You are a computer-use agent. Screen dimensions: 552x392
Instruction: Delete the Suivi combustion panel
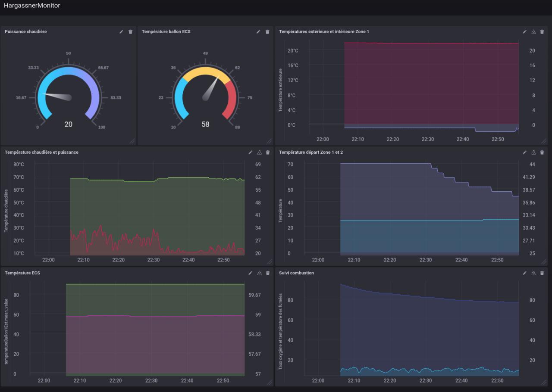tap(542, 273)
